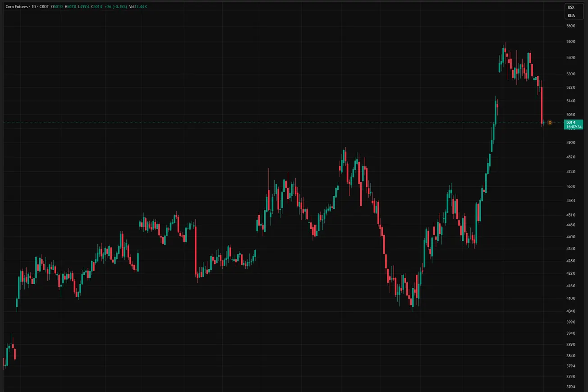Image resolution: width=588 pixels, height=392 pixels.
Task: Click the Vol 12.44K volume readout
Action: pyautogui.click(x=138, y=7)
